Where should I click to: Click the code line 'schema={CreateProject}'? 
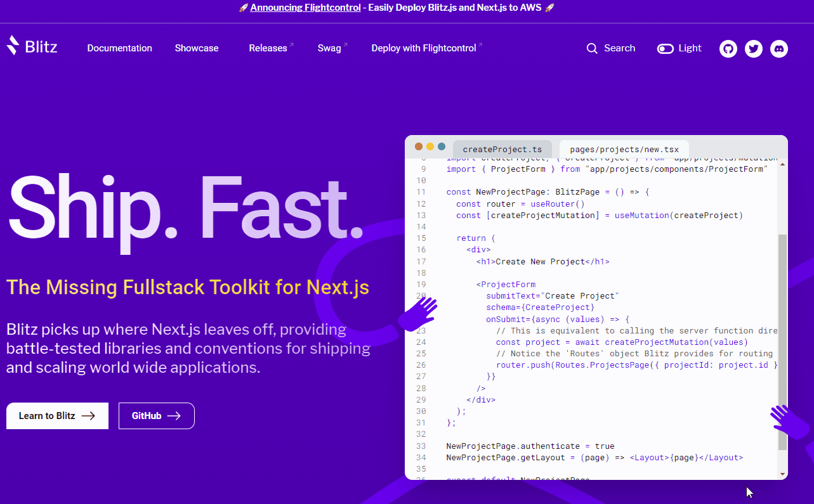pos(540,307)
